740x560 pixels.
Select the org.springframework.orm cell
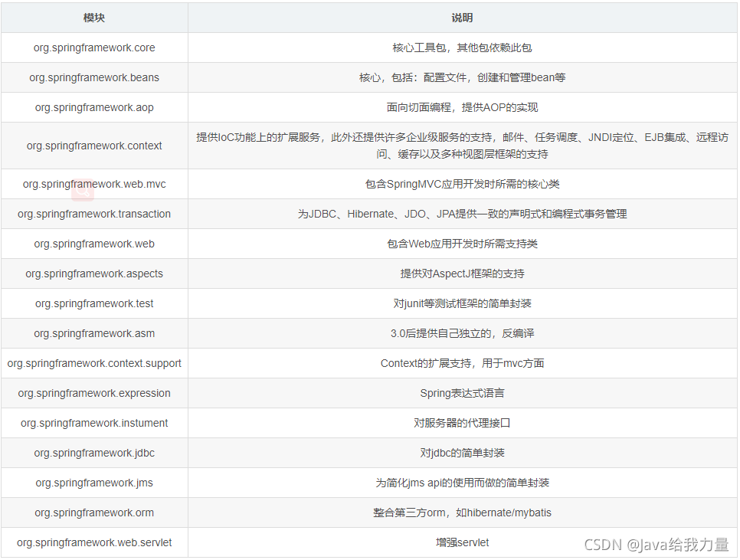94,513
